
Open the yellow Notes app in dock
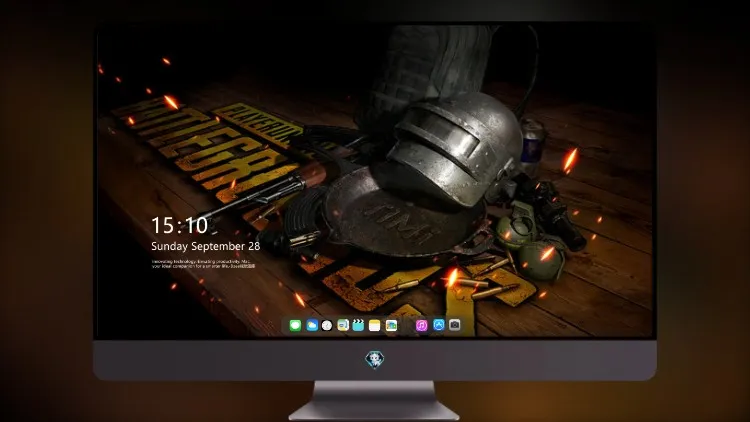[x=375, y=325]
